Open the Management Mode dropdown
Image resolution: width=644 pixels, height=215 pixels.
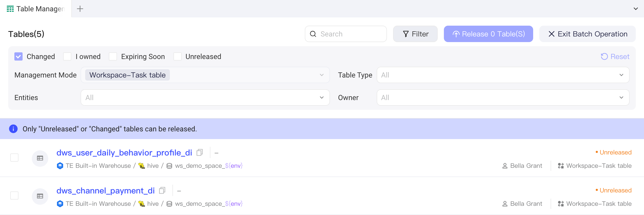coord(205,75)
